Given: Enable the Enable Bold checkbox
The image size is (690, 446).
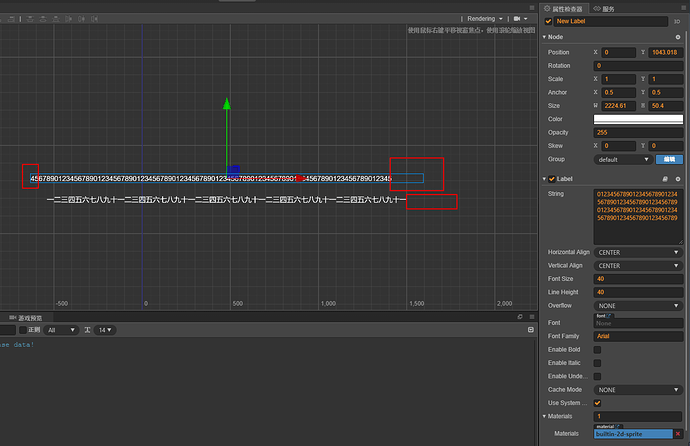Looking at the screenshot, I should 597,350.
